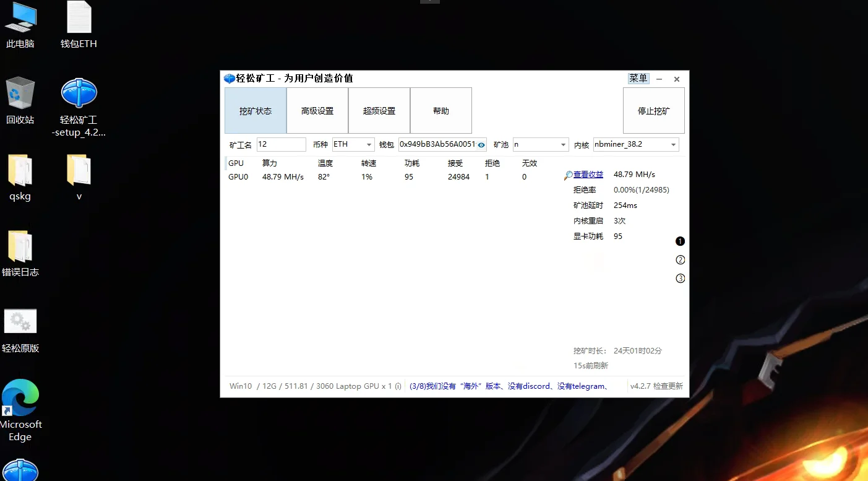868x481 pixels.
Task: Select page indicator 2
Action: [x=680, y=260]
